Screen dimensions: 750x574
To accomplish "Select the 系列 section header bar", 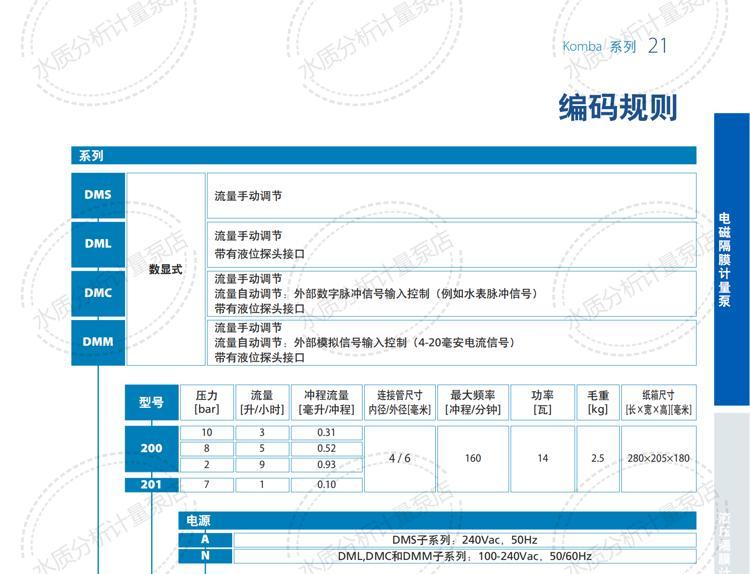I will pyautogui.click(x=384, y=155).
